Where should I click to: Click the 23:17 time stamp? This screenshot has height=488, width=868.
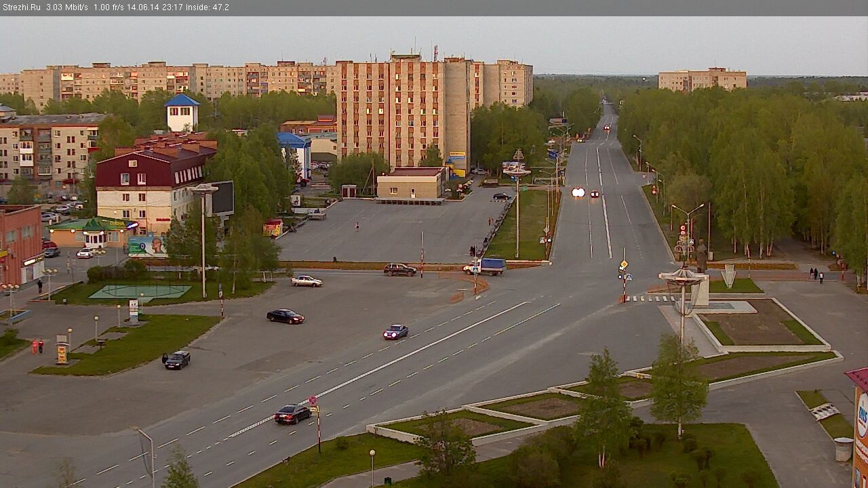click(172, 7)
